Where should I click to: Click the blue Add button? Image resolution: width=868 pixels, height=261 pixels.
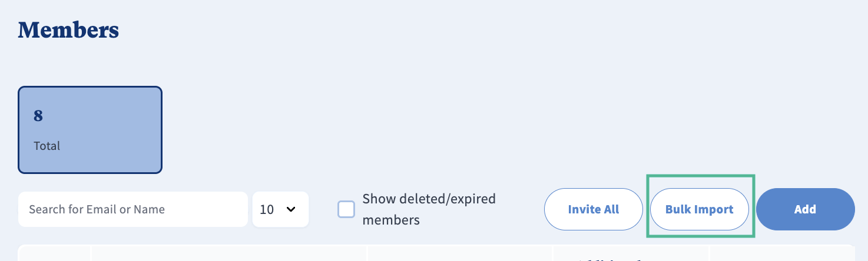(805, 209)
